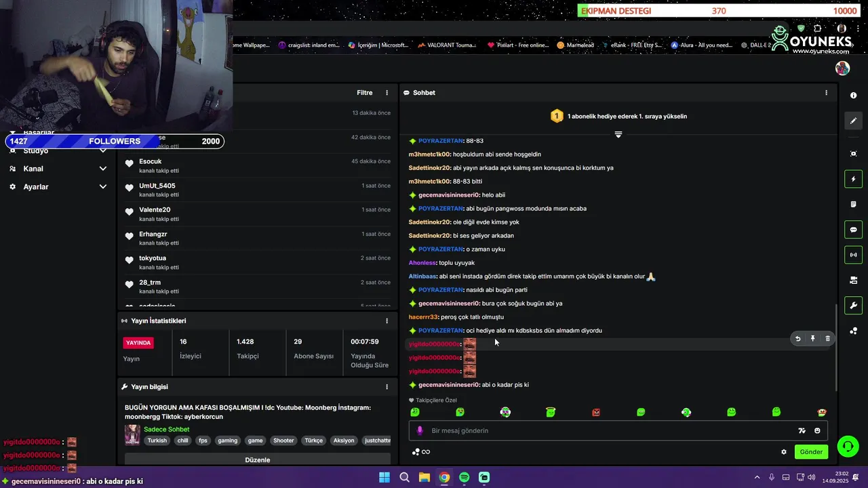The image size is (868, 488).
Task: Open the emoji picker smiley icon
Action: pyautogui.click(x=817, y=430)
